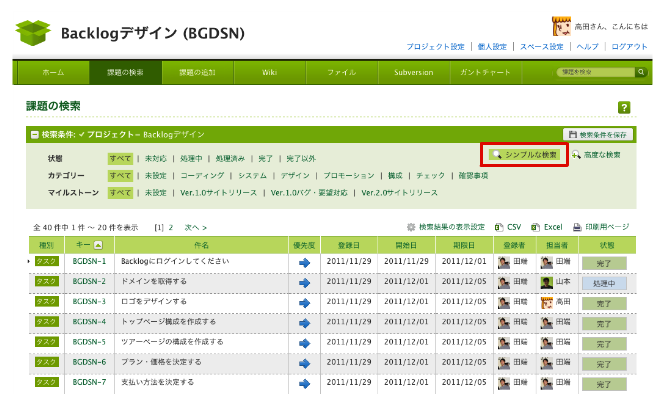Filter 状態 by 処理中
The height and width of the screenshot is (402, 661).
pyautogui.click(x=191, y=158)
